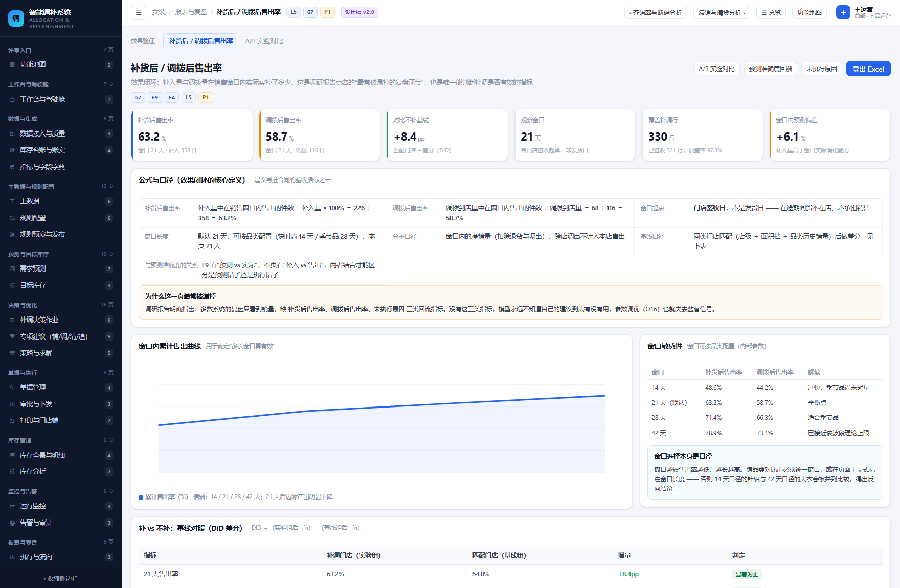Go to 库存台账与账实 page

[x=61, y=150]
